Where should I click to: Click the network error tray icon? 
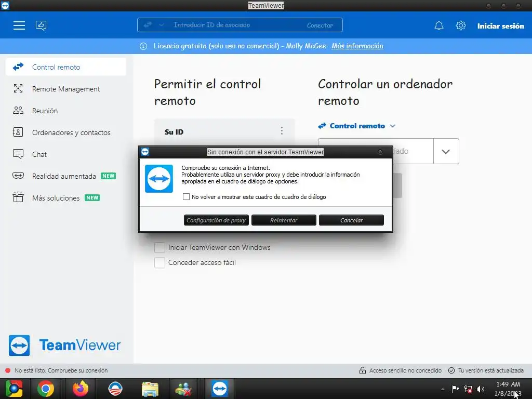(468, 389)
